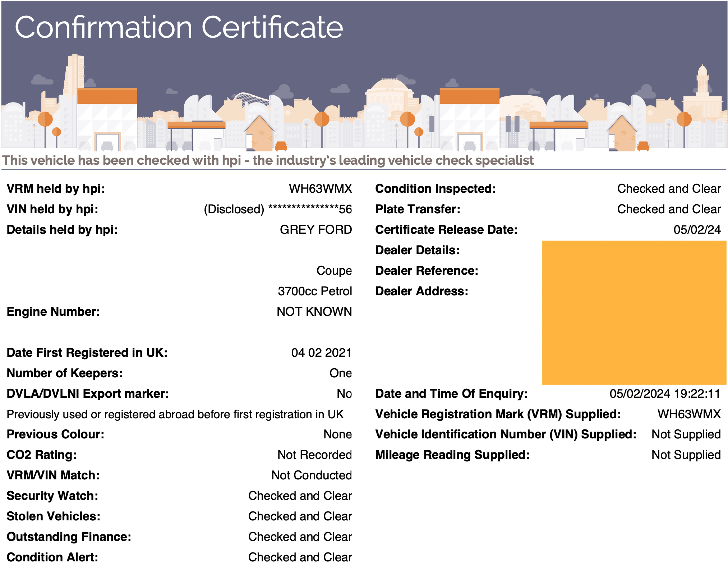Click the 'Security Watch:' label

(x=52, y=496)
